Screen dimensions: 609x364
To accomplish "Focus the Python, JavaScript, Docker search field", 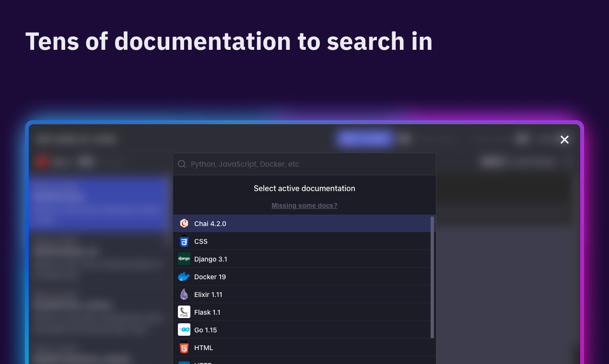I will tap(304, 164).
